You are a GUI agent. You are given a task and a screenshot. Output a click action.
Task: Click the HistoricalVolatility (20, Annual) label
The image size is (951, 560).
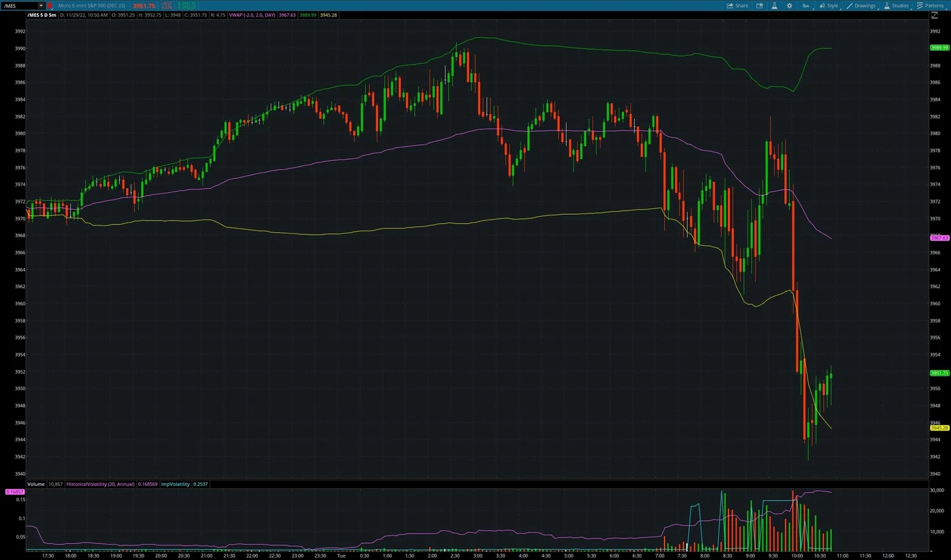pyautogui.click(x=101, y=484)
